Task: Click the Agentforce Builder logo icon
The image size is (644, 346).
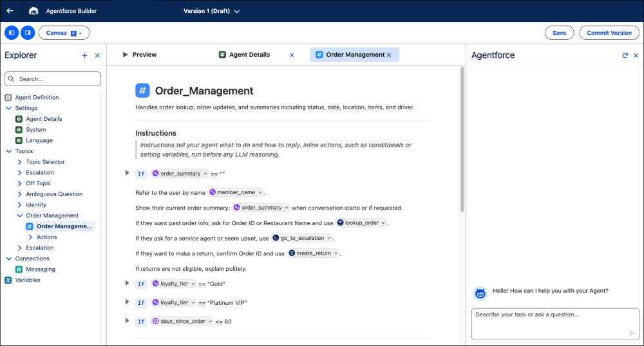Action: (x=33, y=11)
